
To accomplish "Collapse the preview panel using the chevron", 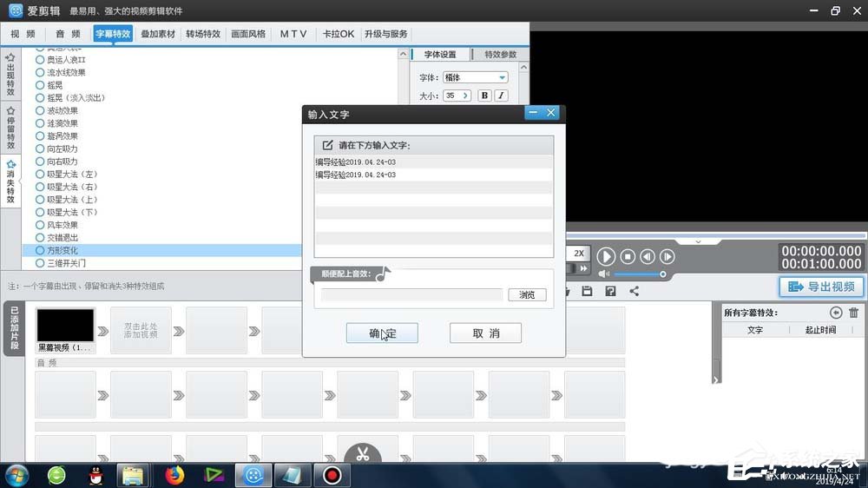I will [699, 241].
